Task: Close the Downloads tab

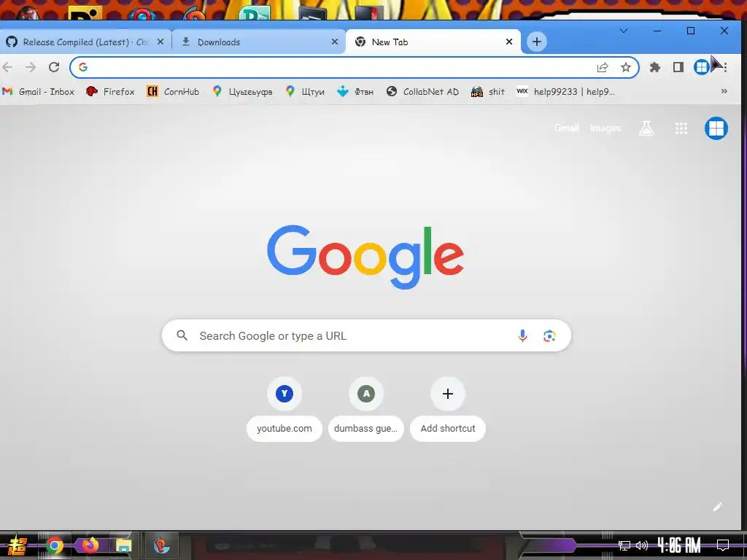Action: [x=335, y=42]
